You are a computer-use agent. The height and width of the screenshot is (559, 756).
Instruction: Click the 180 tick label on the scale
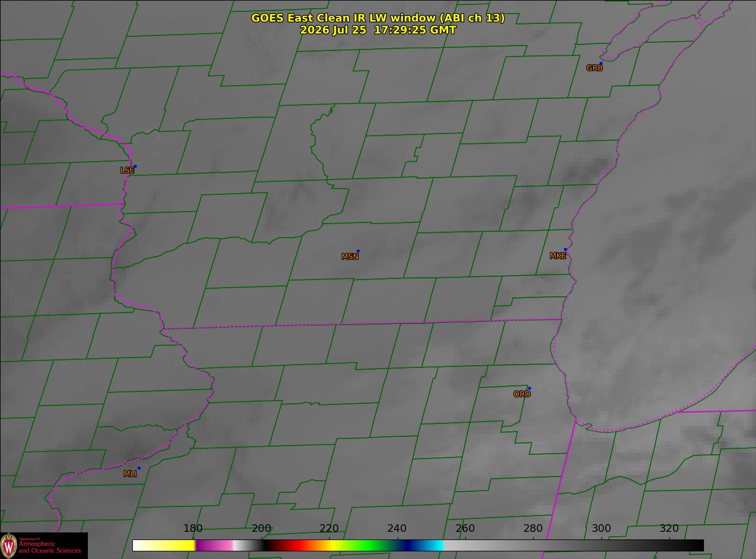193,528
